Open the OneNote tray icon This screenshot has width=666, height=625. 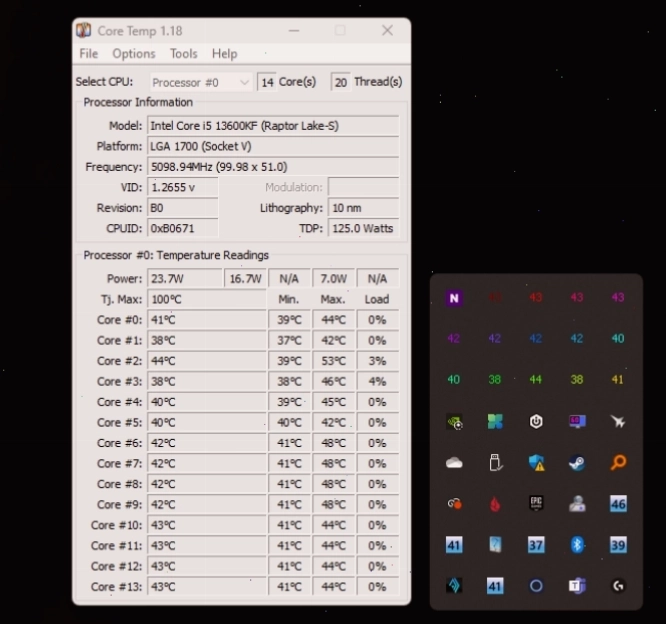point(454,298)
